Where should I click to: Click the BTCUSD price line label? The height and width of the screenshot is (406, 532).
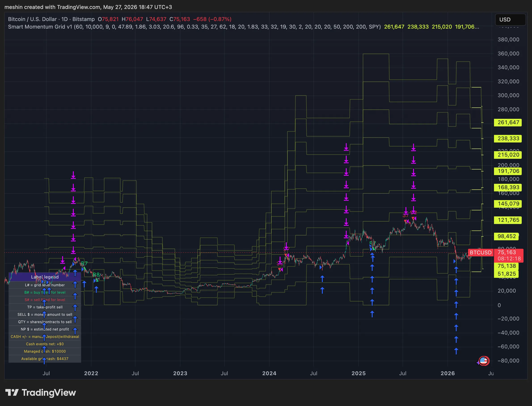point(480,253)
